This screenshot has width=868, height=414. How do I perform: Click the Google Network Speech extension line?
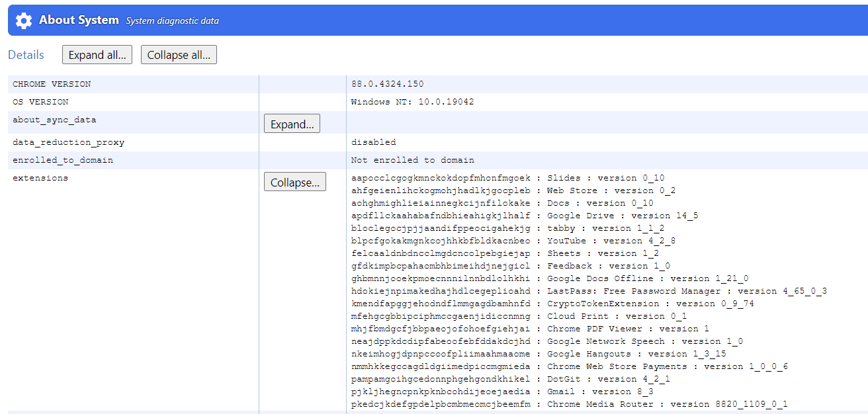click(547, 341)
